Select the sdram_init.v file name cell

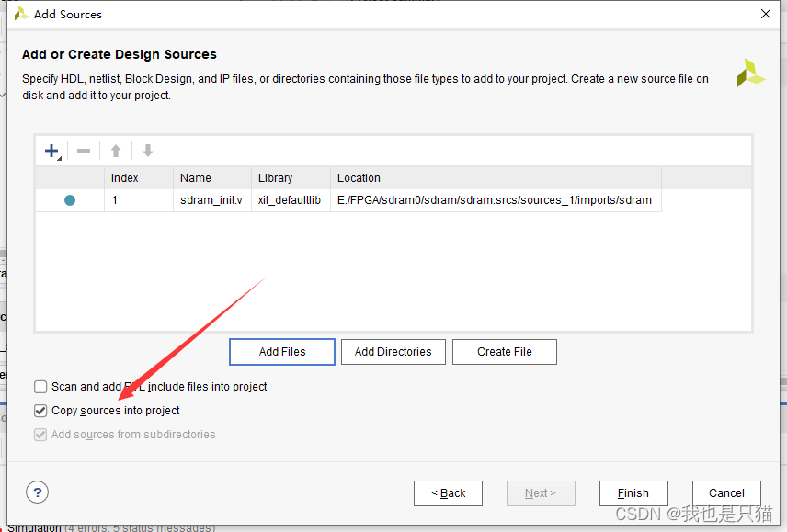coord(212,200)
